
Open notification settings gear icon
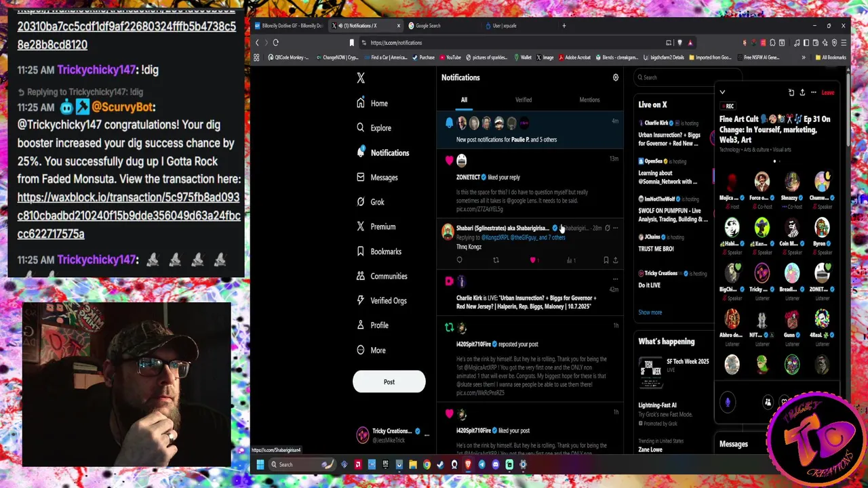616,77
